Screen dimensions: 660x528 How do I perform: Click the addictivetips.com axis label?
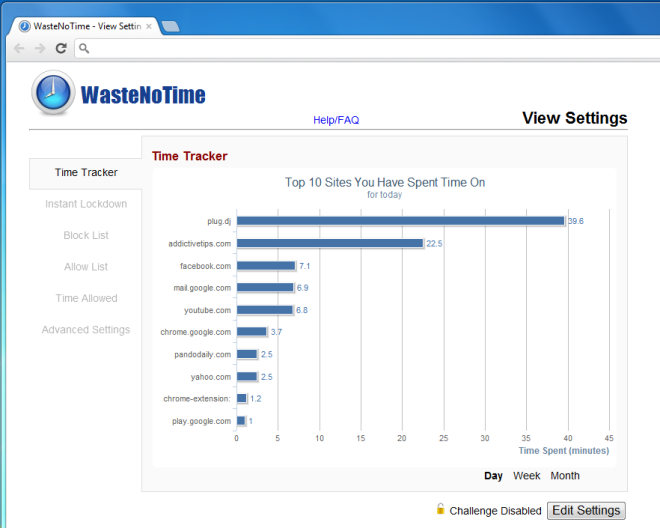click(200, 244)
